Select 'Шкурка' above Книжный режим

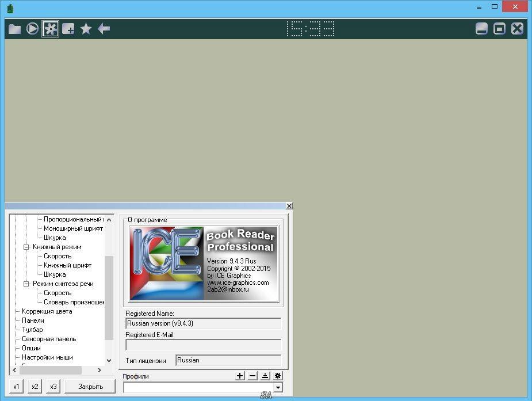(x=55, y=238)
